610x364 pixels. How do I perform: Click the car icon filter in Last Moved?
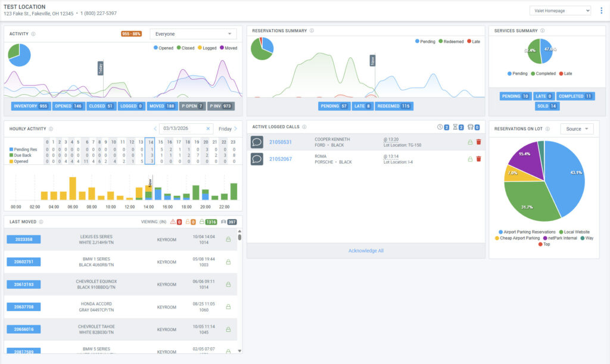pyautogui.click(x=223, y=222)
